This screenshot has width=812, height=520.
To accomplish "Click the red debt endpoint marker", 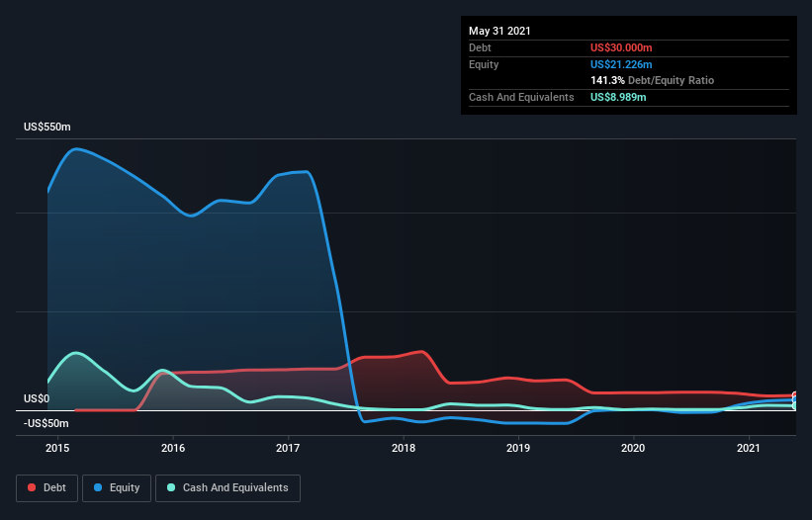I will (x=795, y=395).
